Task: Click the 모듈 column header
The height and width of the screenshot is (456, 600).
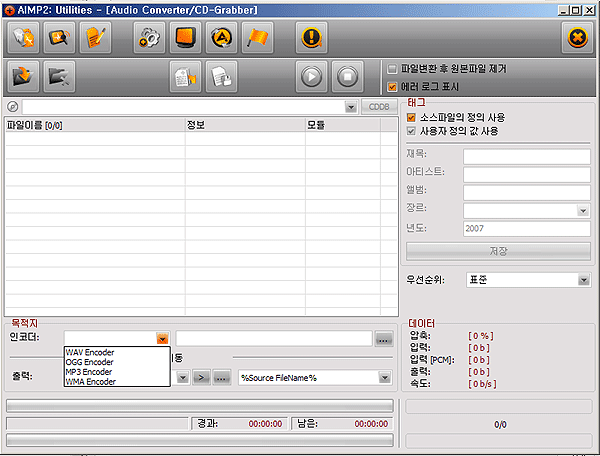Action: pos(343,125)
